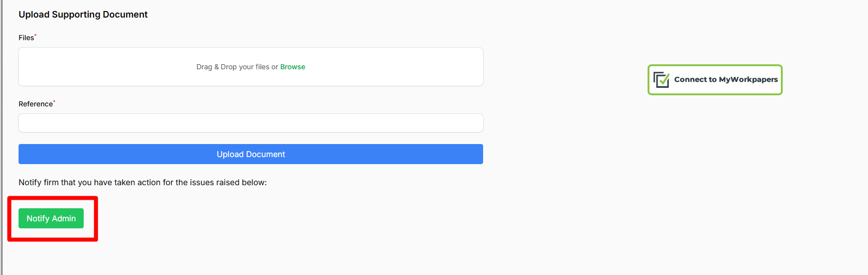Click the MyWorkpapers checkmark logo icon
Screen dimensions: 868x275
pyautogui.click(x=662, y=80)
